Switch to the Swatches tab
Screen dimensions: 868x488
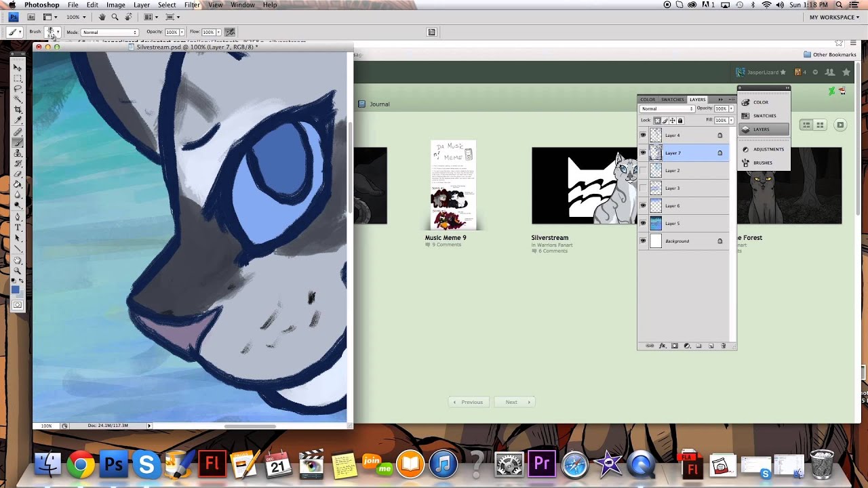pos(673,100)
